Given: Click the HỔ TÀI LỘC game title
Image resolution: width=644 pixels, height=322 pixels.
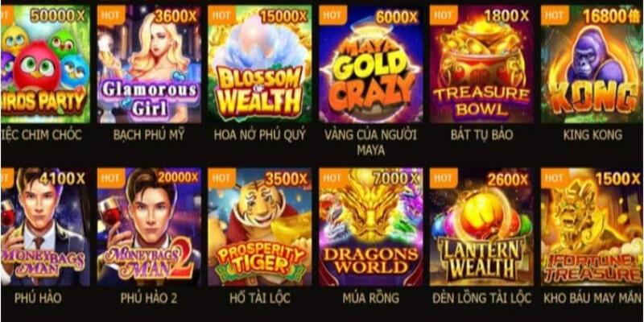Looking at the screenshot, I should [259, 298].
